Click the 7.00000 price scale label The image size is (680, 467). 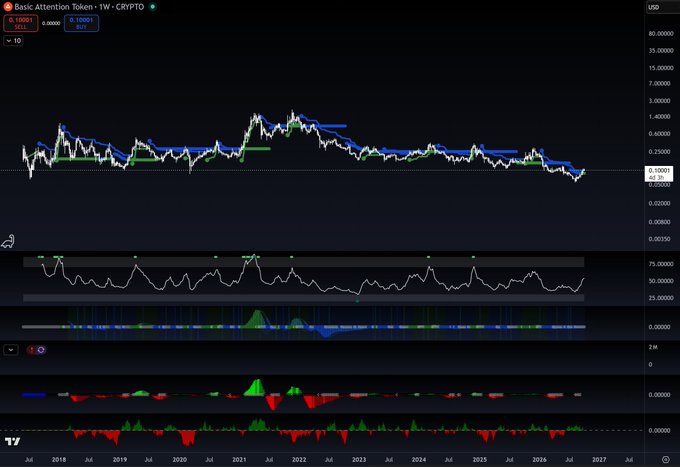659,83
